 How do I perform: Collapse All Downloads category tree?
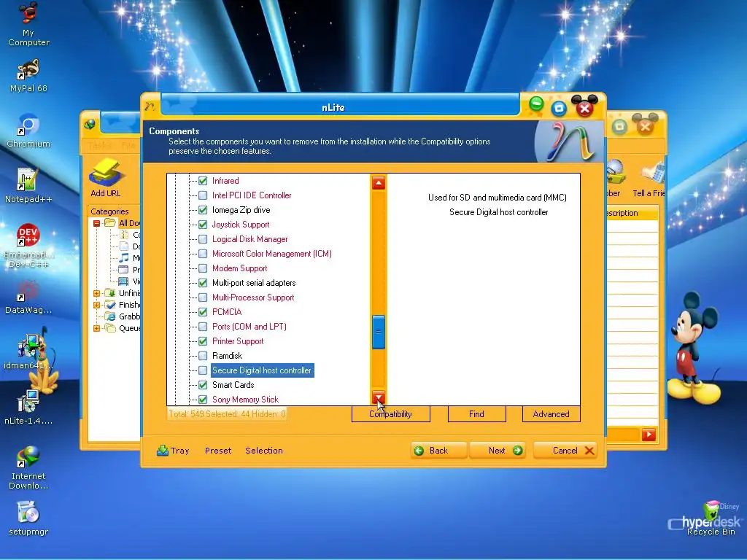(x=97, y=223)
